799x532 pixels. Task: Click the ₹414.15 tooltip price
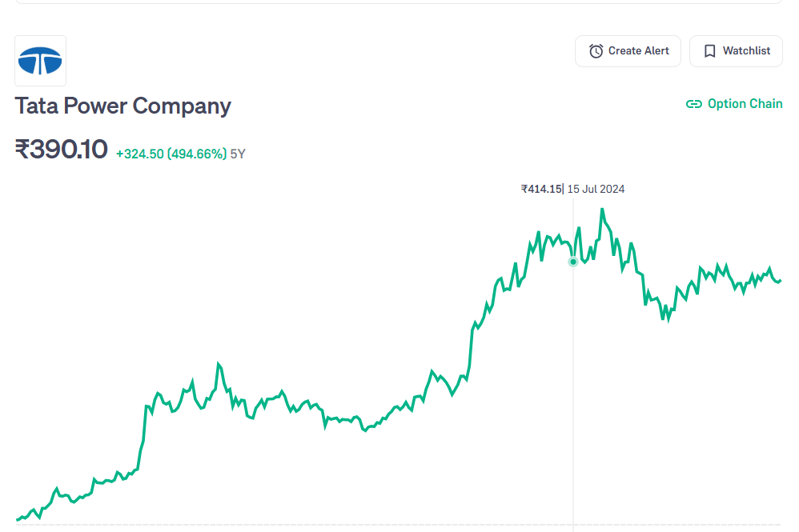[541, 190]
